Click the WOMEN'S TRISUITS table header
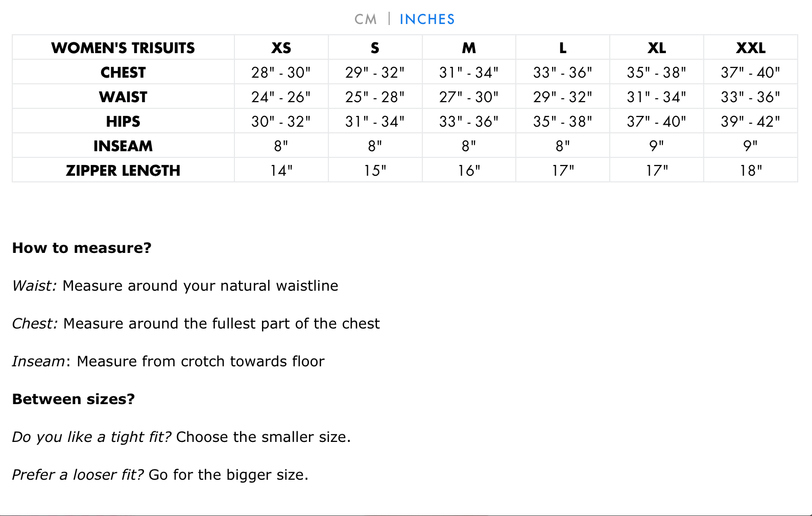 (x=123, y=48)
